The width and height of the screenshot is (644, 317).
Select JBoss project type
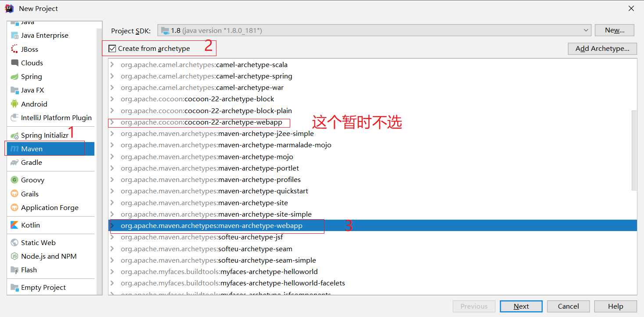pyautogui.click(x=50, y=49)
